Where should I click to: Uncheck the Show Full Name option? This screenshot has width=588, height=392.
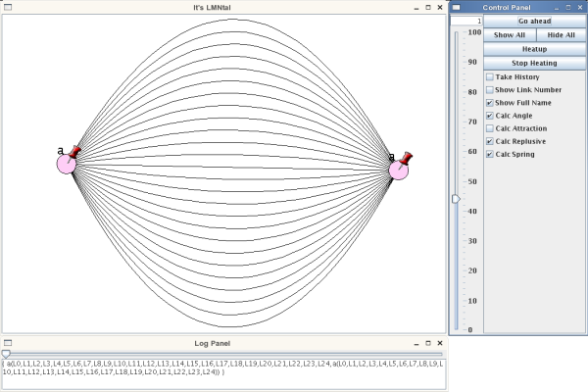pos(490,103)
